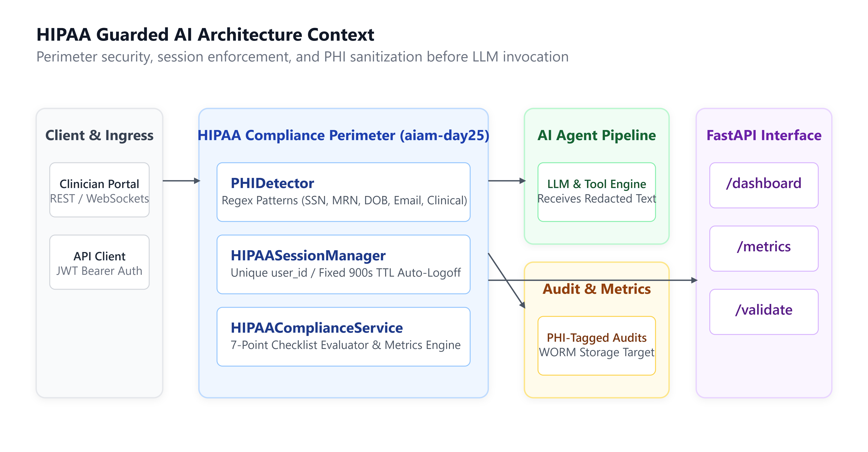The height and width of the screenshot is (452, 868).
Task: Click the /metrics endpoint box
Action: 764,249
